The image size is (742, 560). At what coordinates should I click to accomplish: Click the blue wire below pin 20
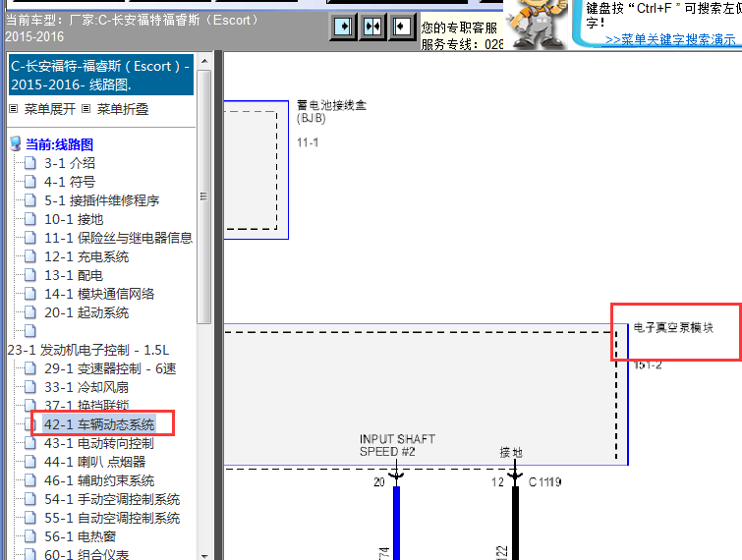[397, 523]
